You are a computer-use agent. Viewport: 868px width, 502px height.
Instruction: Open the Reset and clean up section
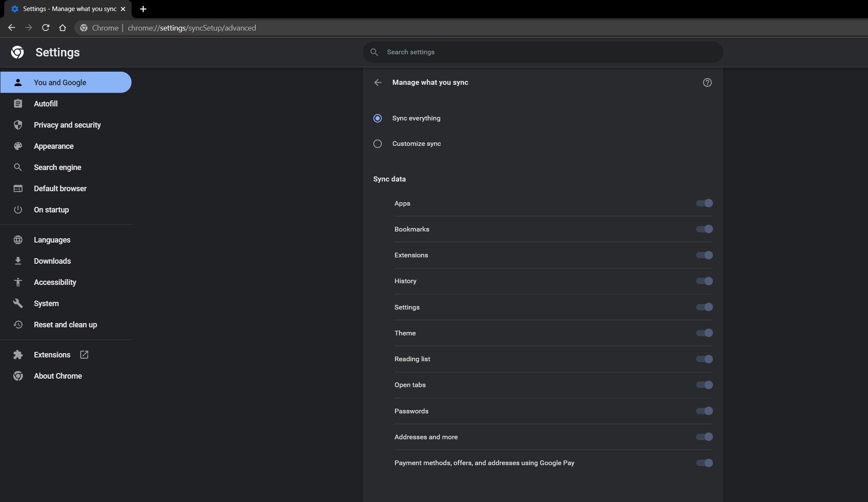[x=65, y=324]
